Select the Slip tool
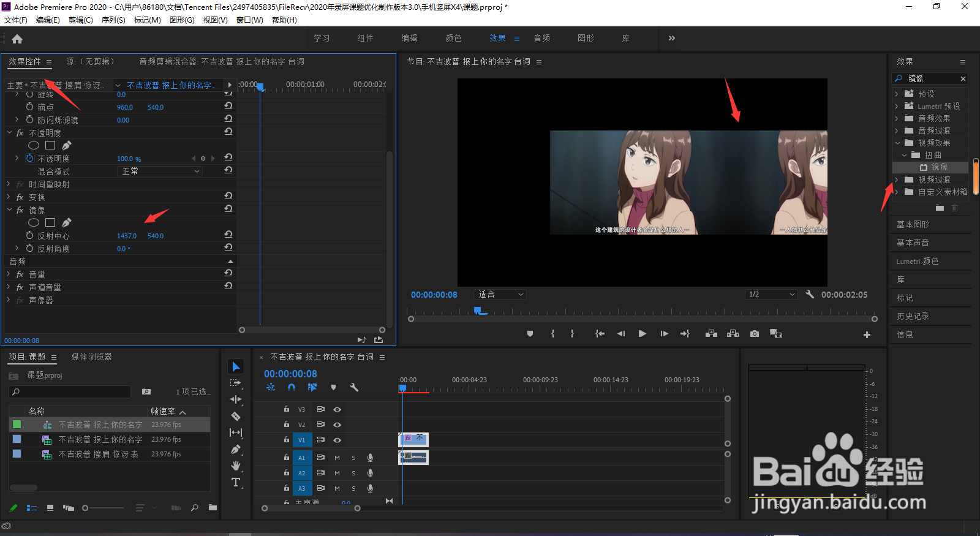 point(236,432)
